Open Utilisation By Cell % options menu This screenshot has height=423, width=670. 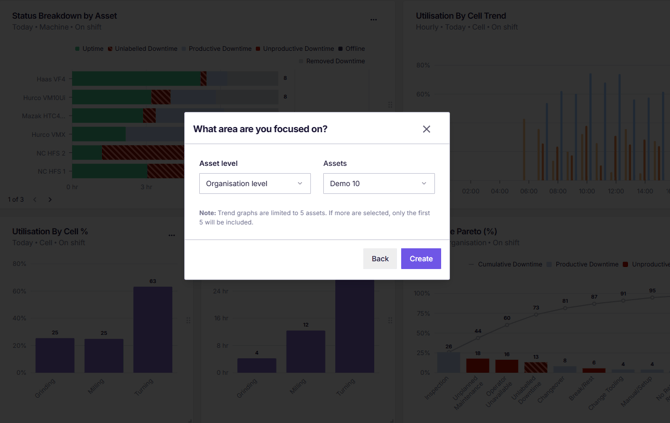click(x=171, y=235)
